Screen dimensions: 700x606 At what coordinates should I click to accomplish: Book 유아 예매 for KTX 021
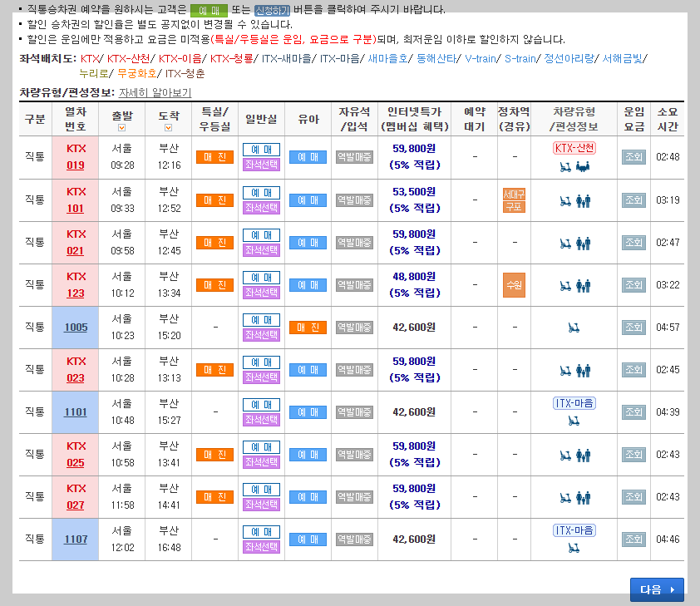coord(308,243)
